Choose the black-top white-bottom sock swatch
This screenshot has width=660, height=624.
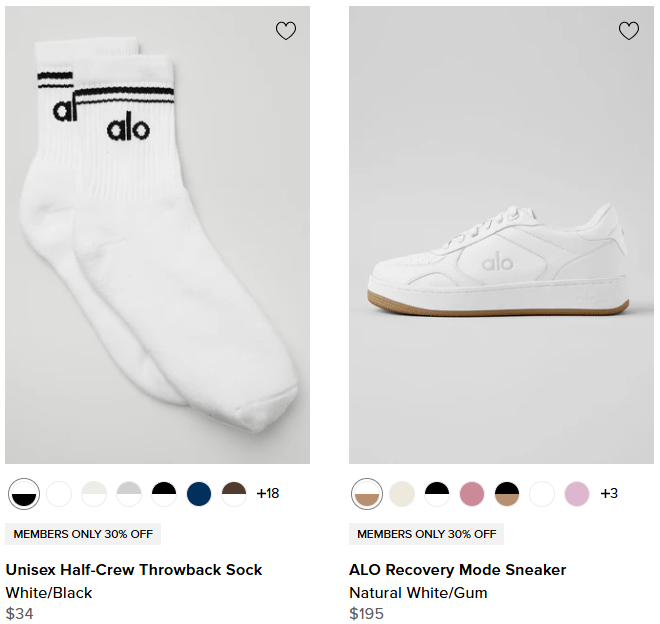[x=164, y=493]
